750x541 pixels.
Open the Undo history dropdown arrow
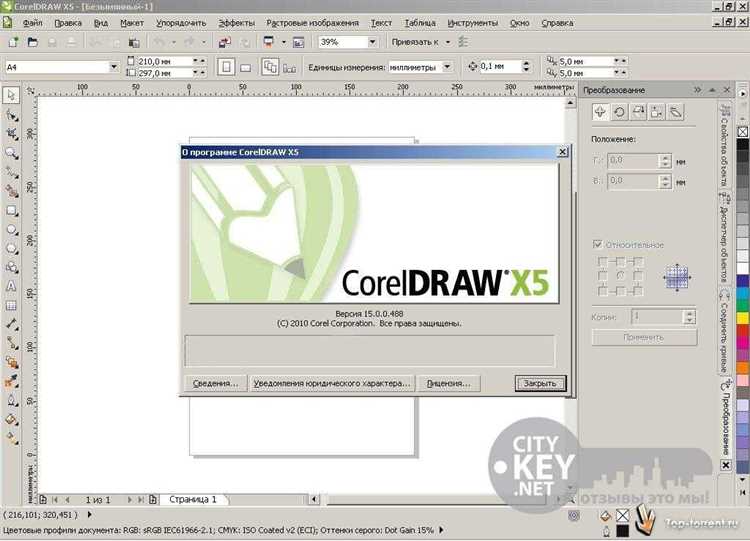[173, 43]
